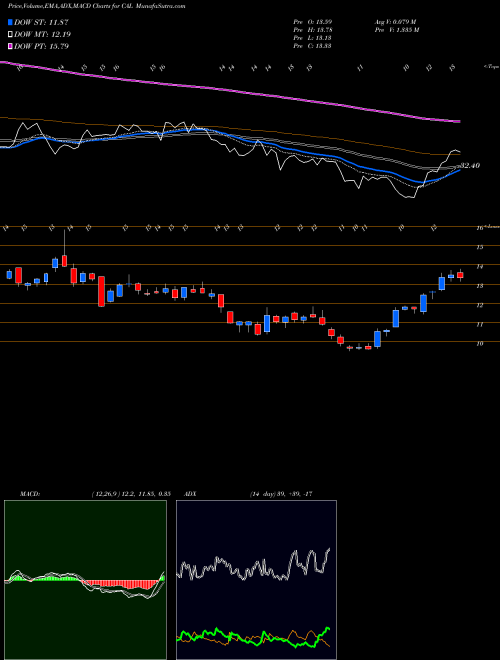500x660 pixels.
Task: Select the DOW PT: 15.79 legend label
Action: [41, 46]
